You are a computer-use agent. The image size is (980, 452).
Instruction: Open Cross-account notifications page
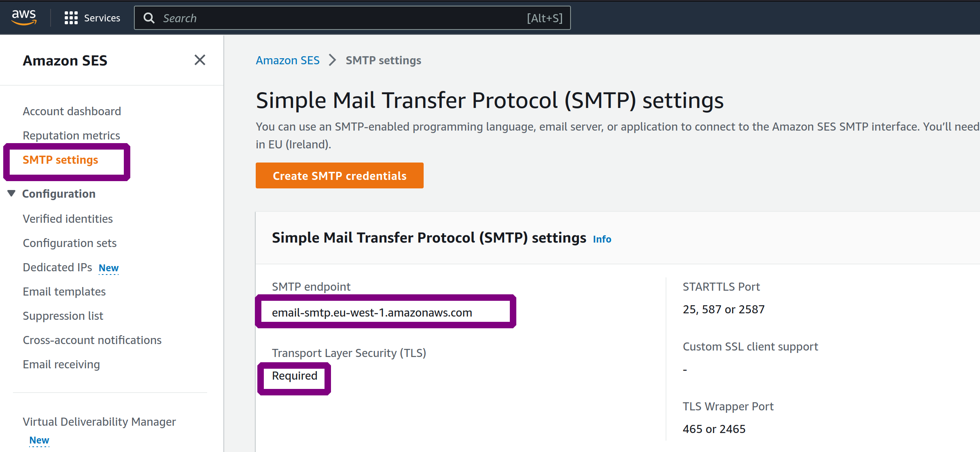(x=92, y=340)
